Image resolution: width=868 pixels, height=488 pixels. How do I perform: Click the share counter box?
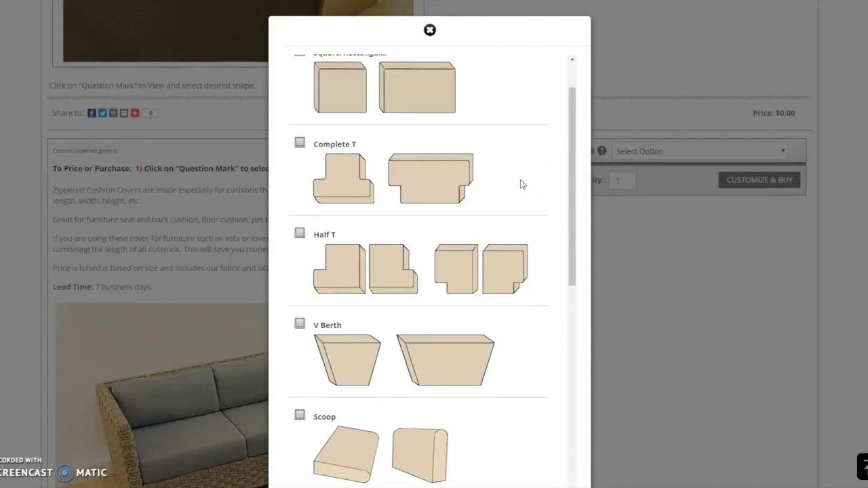point(150,113)
